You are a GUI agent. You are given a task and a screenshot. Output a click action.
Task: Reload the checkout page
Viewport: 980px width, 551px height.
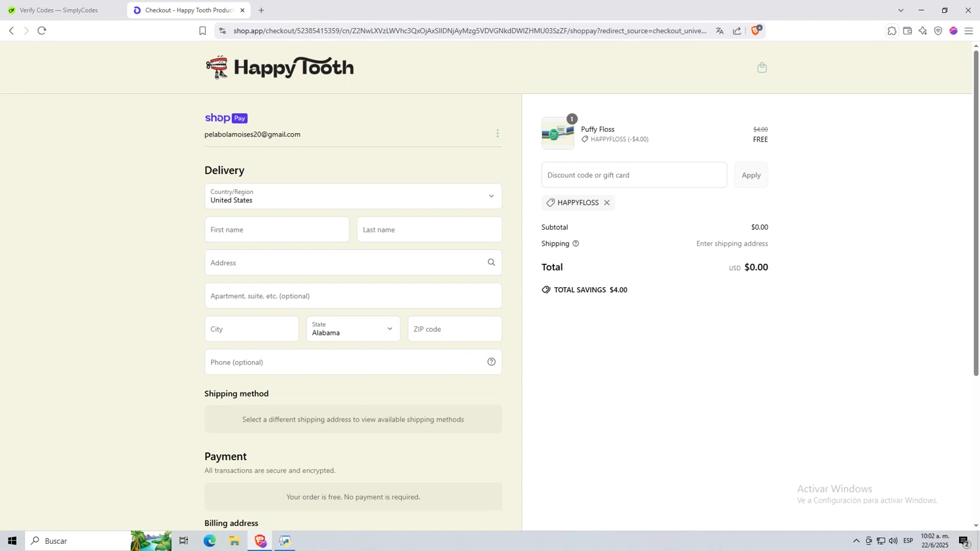click(x=42, y=31)
